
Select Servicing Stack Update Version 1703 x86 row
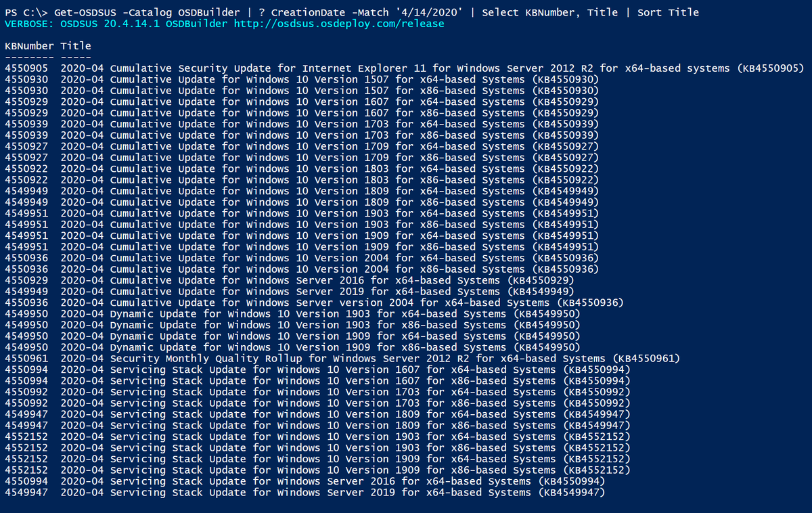click(317, 403)
